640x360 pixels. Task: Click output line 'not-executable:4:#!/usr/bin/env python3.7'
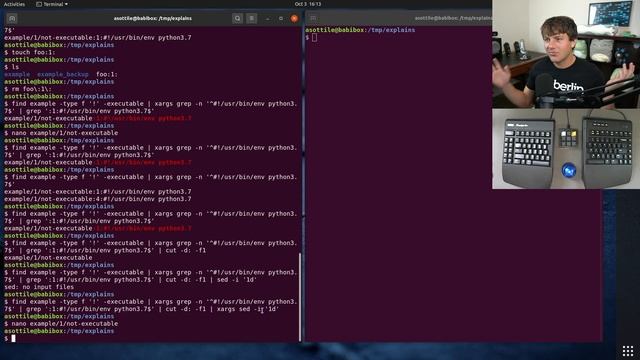click(98, 199)
